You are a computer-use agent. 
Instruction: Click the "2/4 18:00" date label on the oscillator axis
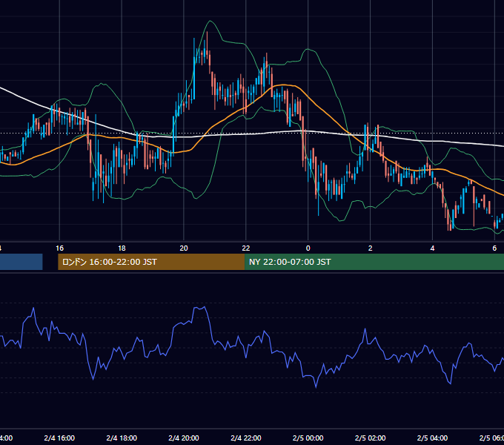click(x=122, y=438)
